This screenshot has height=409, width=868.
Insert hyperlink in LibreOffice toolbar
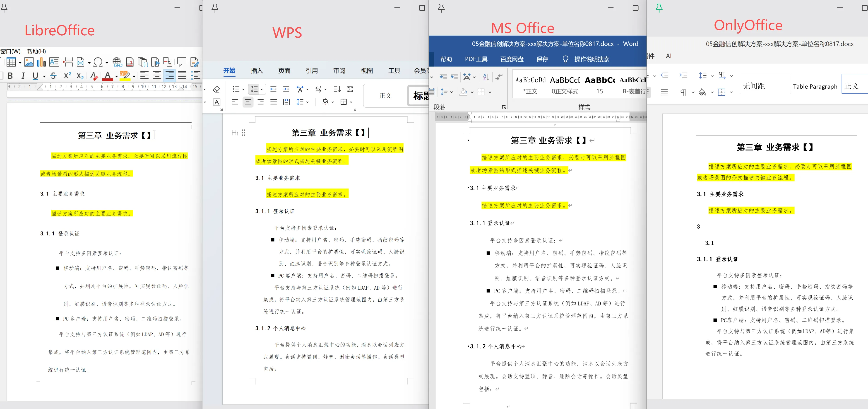click(117, 62)
